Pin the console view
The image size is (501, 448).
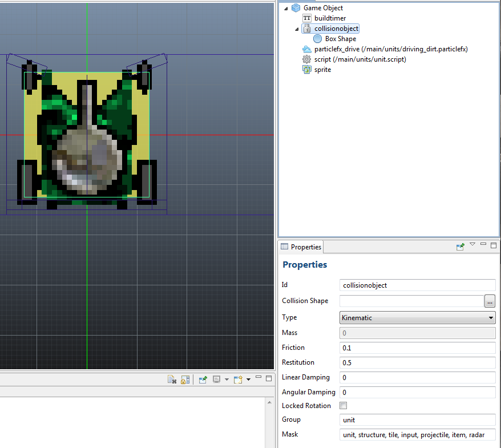203,379
